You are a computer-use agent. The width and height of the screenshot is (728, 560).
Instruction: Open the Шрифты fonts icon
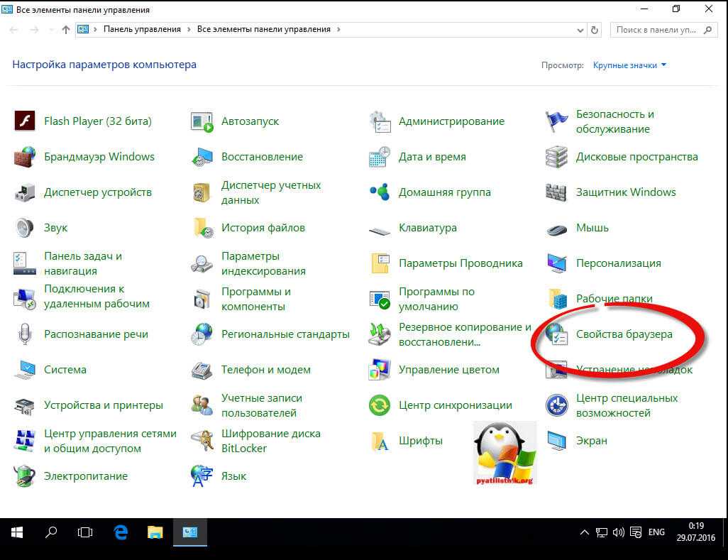pos(380,441)
